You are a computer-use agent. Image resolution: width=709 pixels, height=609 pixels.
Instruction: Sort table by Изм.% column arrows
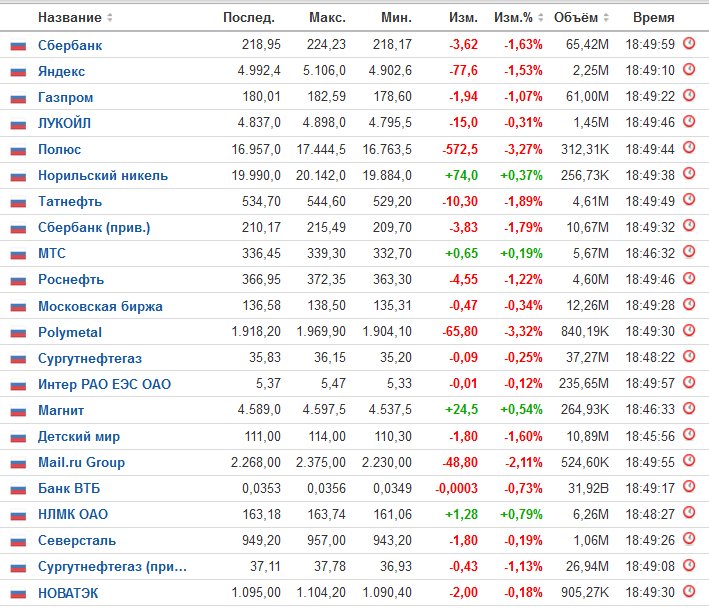540,18
